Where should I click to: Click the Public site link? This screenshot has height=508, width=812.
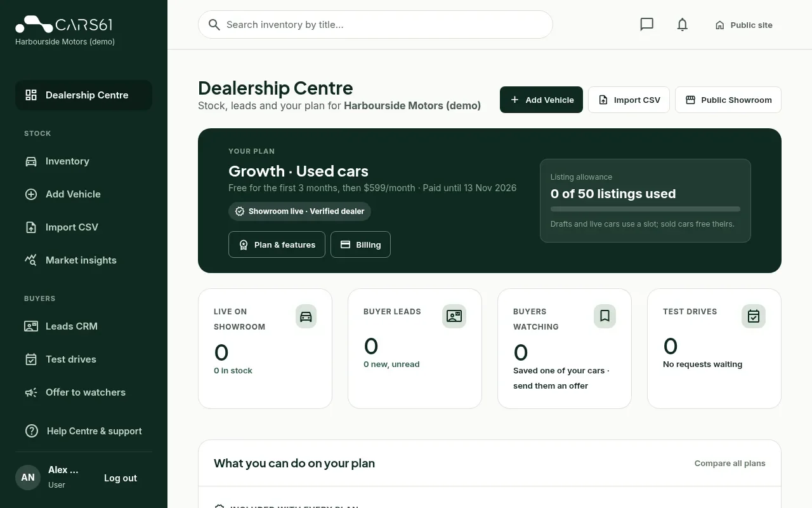pos(743,25)
